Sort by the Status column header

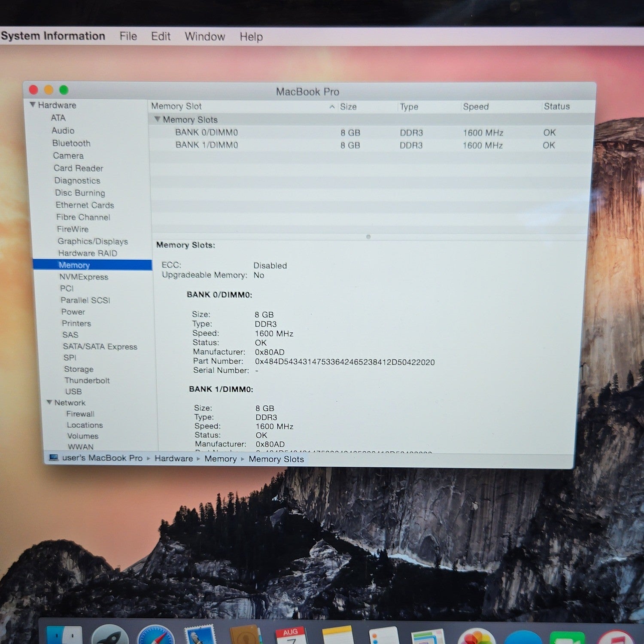(568, 106)
